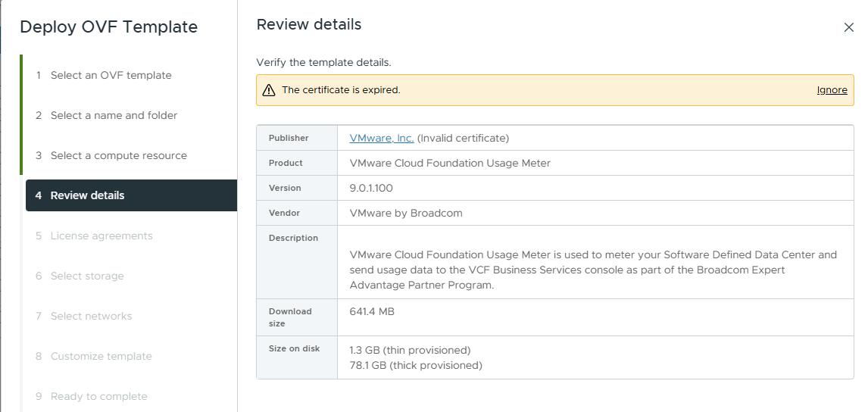Screen dimensions: 868x412
Task: Go to step 1 Select an OVF template
Action: [111, 75]
